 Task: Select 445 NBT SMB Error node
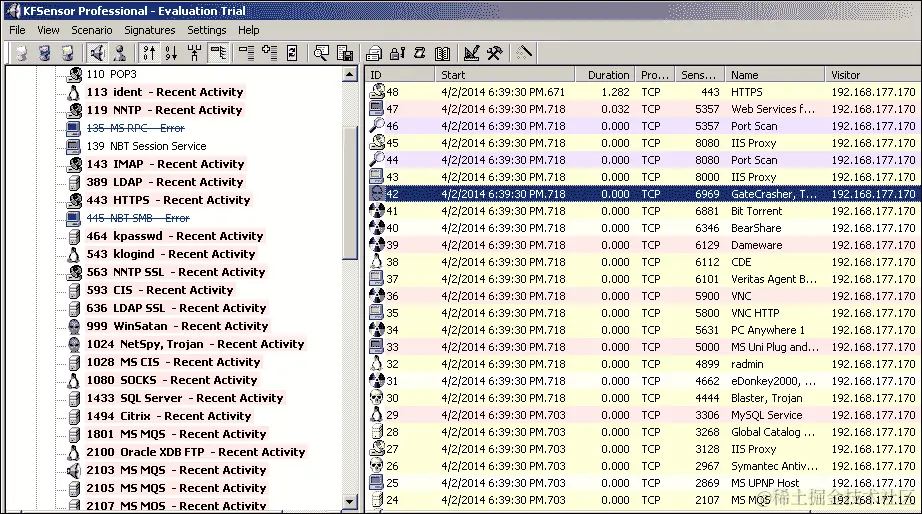click(138, 218)
